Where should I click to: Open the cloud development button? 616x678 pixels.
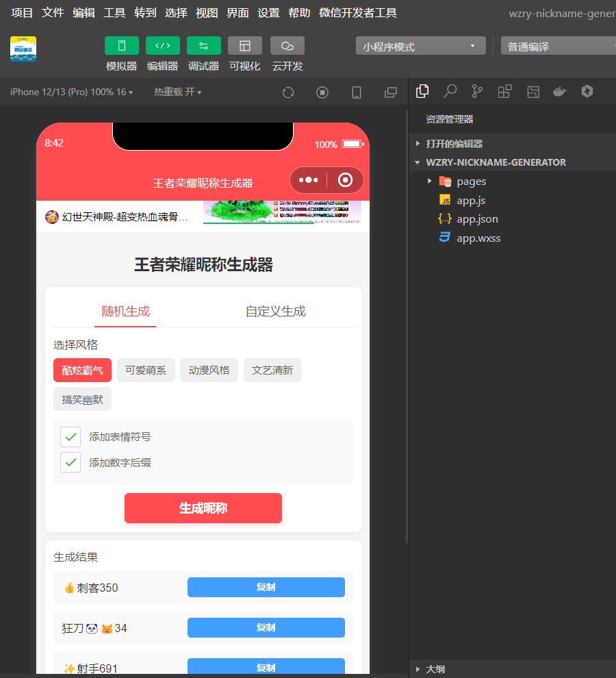(x=287, y=46)
